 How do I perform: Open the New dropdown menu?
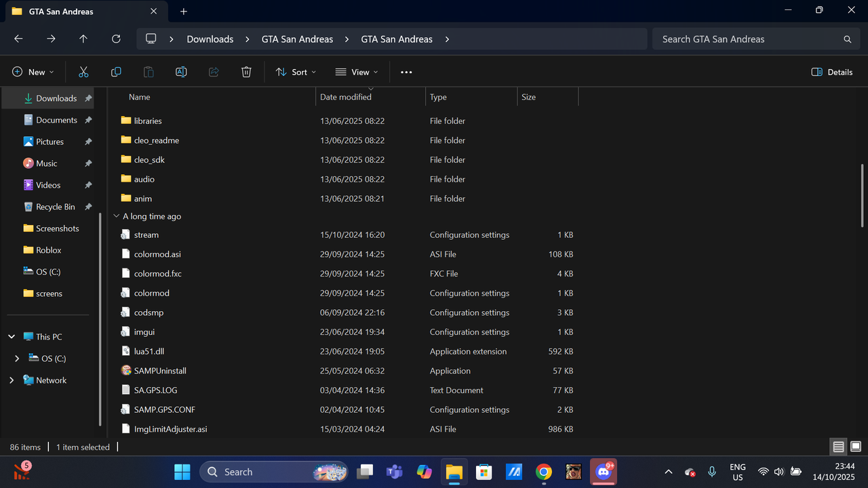tap(33, 72)
